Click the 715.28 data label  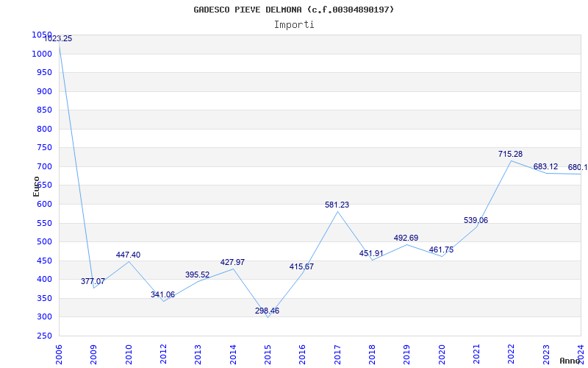[x=510, y=154]
